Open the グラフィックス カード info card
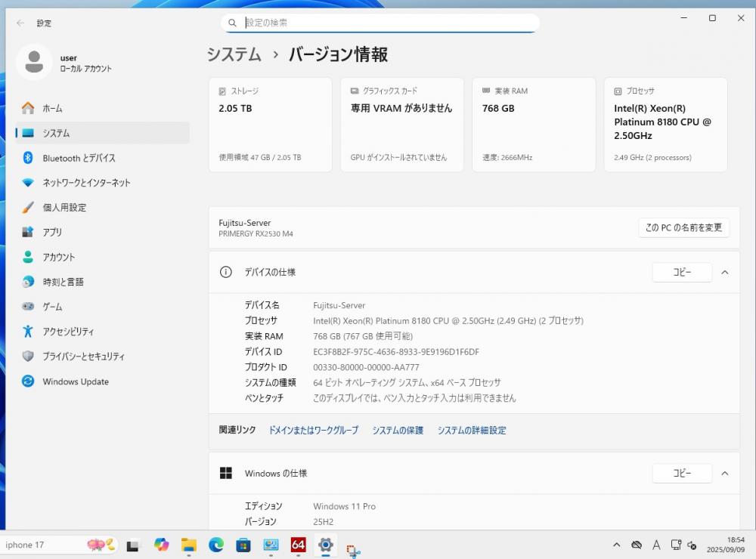Viewport: 756px width, 559px height. click(x=402, y=125)
